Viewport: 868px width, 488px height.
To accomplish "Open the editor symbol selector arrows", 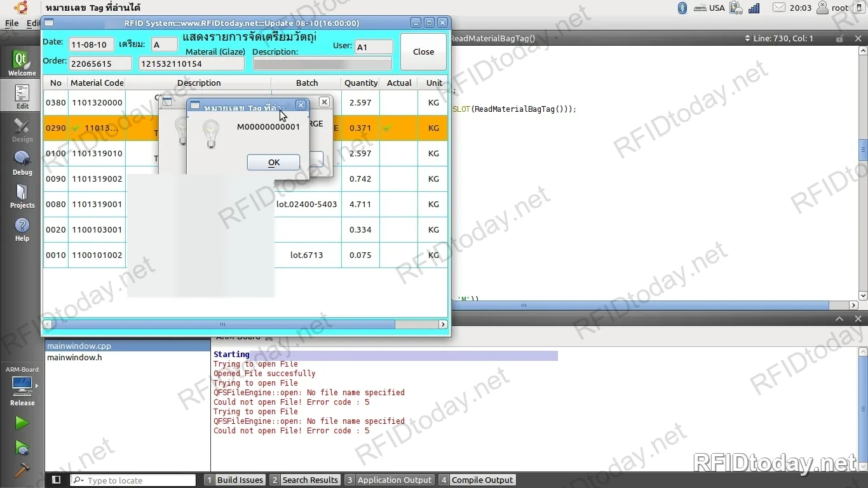I will [747, 38].
